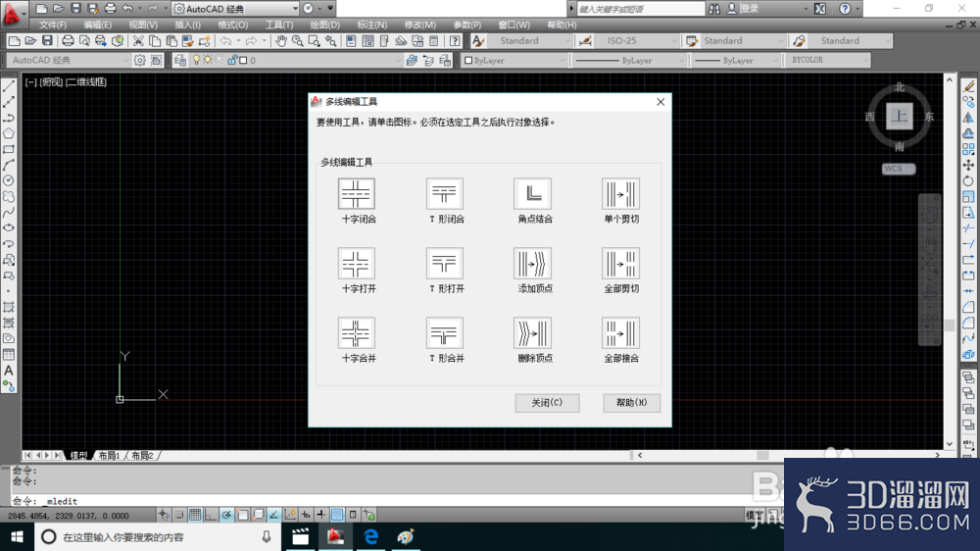The width and height of the screenshot is (980, 551).
Task: Click the keyword search input field
Action: [641, 9]
